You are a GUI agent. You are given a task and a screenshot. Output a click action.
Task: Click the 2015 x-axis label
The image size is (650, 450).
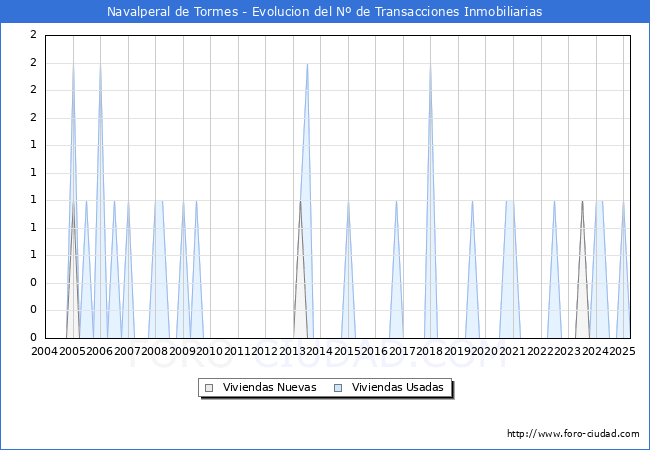[347, 351]
